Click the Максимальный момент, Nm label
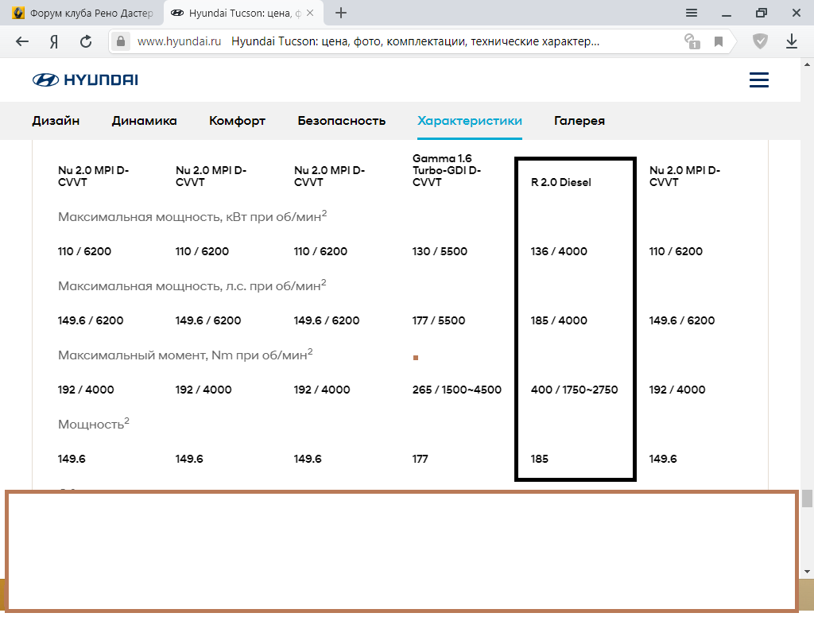Viewport: 814px width, 644px height. 185,355
